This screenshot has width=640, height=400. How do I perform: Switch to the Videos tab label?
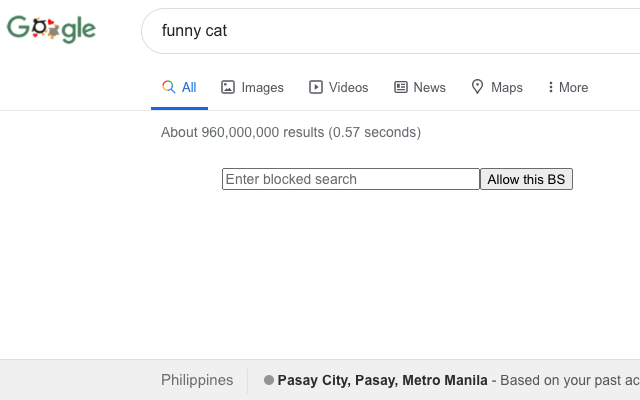pos(349,87)
